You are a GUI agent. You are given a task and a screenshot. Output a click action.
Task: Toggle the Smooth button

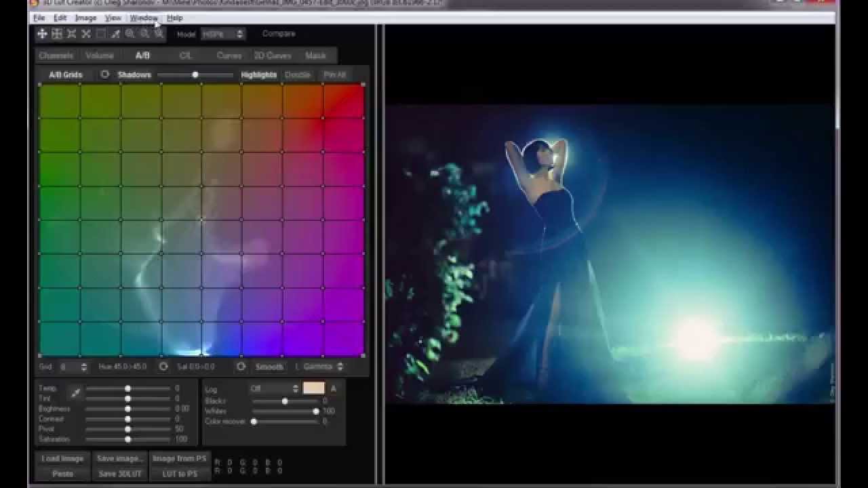[x=269, y=367]
